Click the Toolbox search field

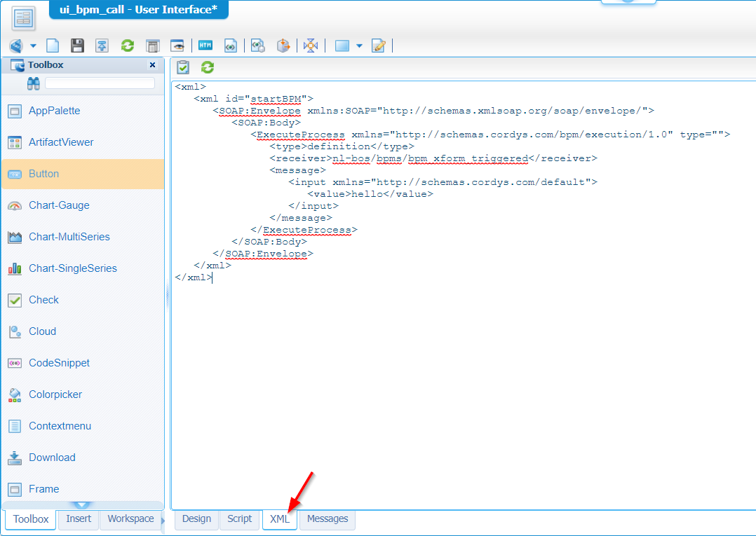100,83
